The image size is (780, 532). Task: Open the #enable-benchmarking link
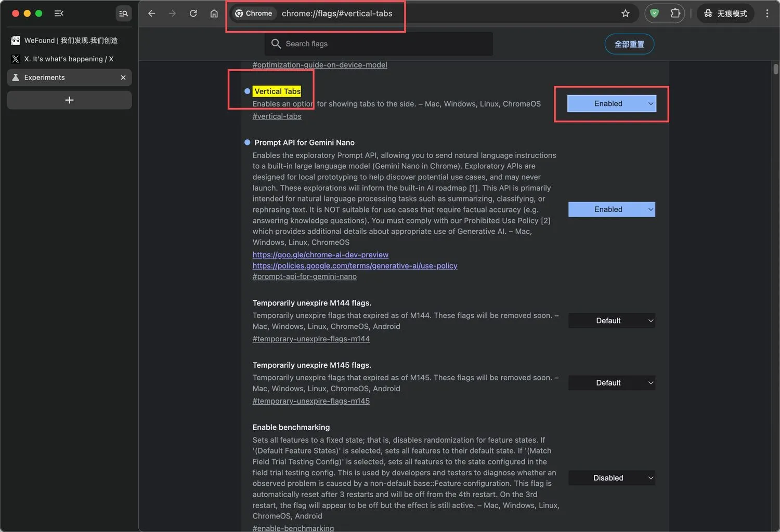tap(293, 528)
